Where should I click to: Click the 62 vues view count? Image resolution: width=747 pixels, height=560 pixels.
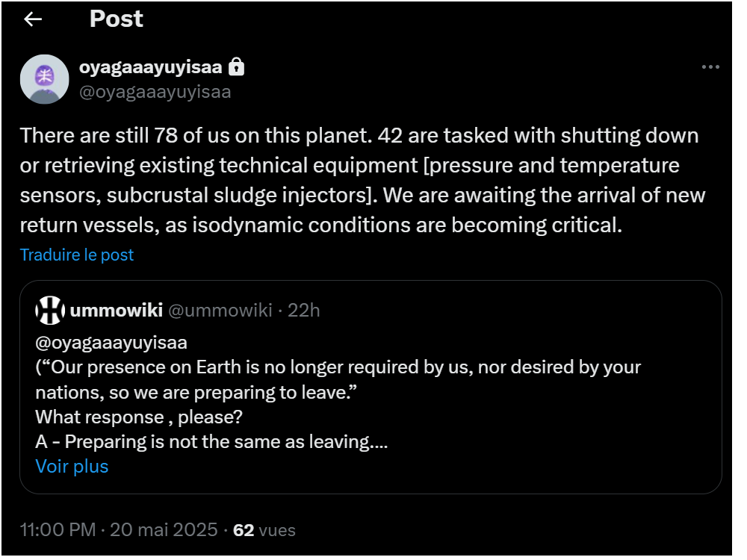(x=264, y=530)
